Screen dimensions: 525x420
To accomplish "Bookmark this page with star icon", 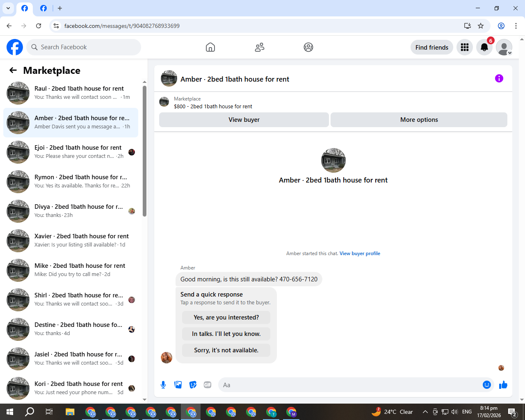I will [481, 26].
